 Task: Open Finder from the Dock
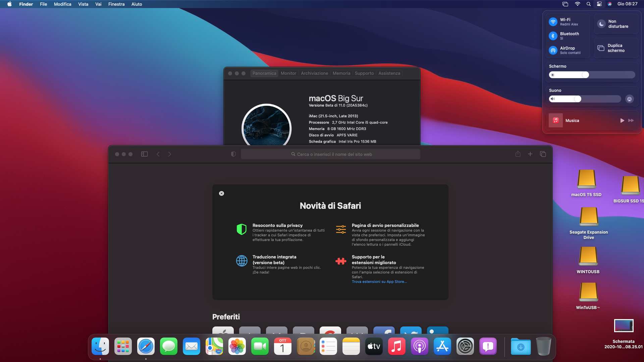click(100, 346)
